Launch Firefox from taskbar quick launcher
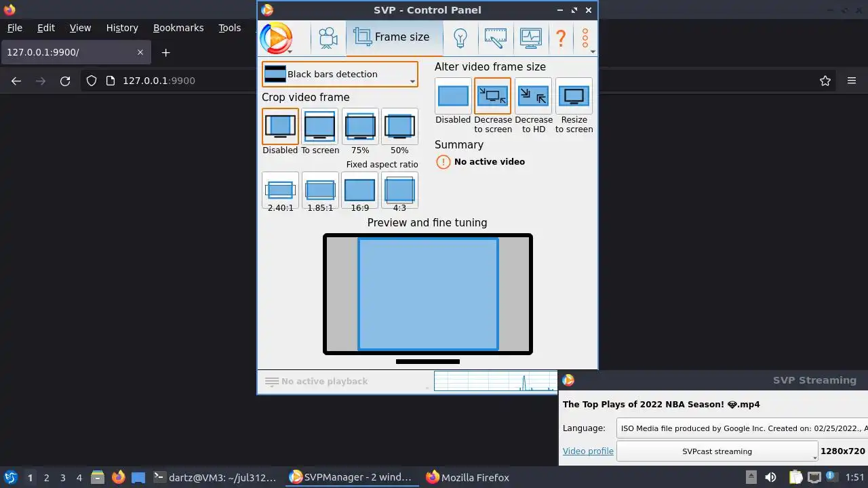868x488 pixels. click(x=118, y=477)
